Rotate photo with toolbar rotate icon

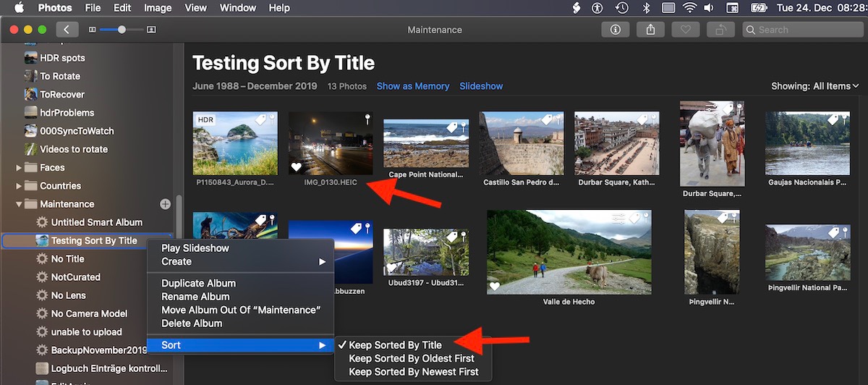coord(720,30)
